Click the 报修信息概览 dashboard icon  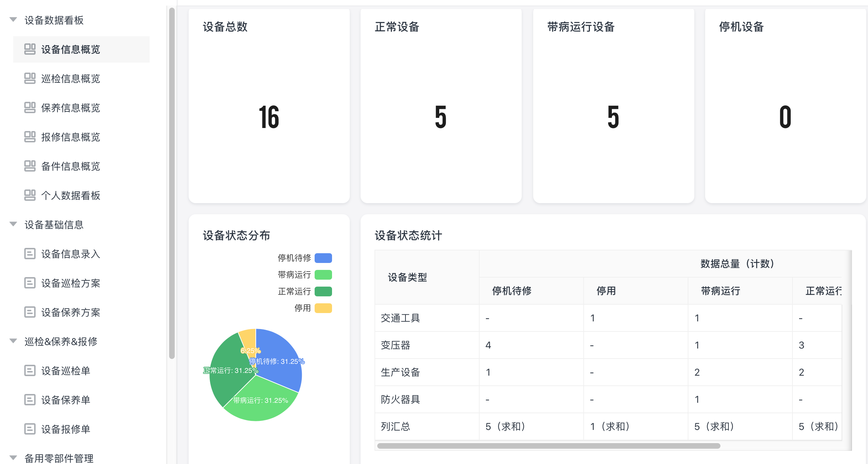click(x=30, y=137)
